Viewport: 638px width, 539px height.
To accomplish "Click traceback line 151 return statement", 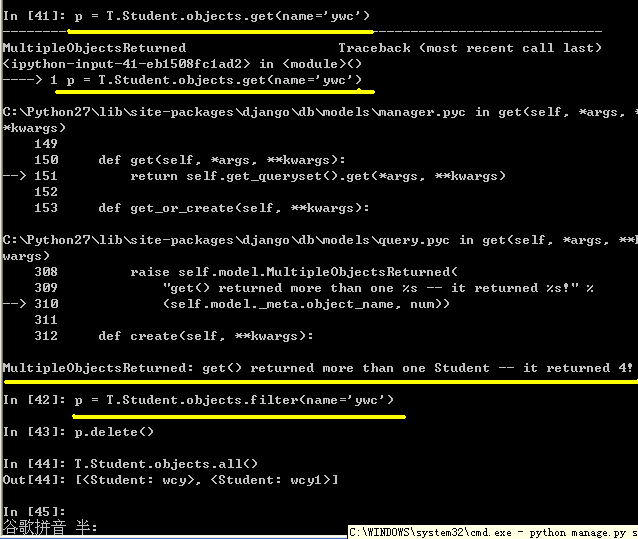I will pyautogui.click(x=254, y=176).
